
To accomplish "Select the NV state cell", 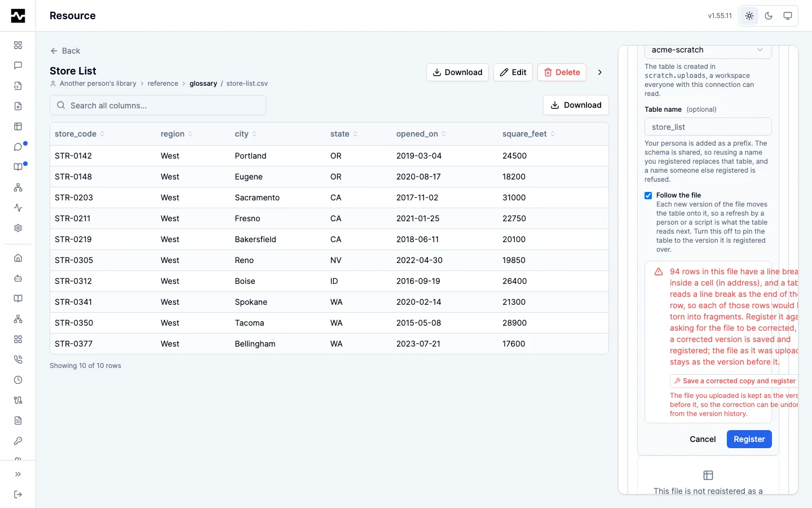I will 336,260.
